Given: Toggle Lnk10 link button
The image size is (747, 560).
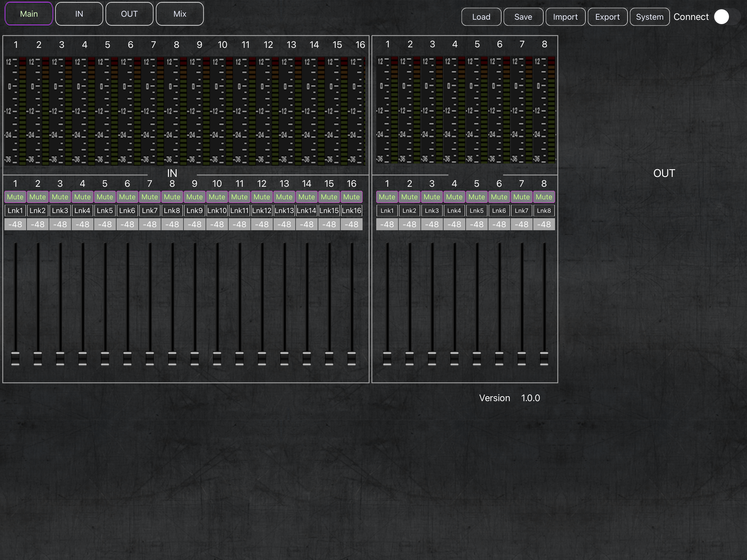Looking at the screenshot, I should pos(217,211).
